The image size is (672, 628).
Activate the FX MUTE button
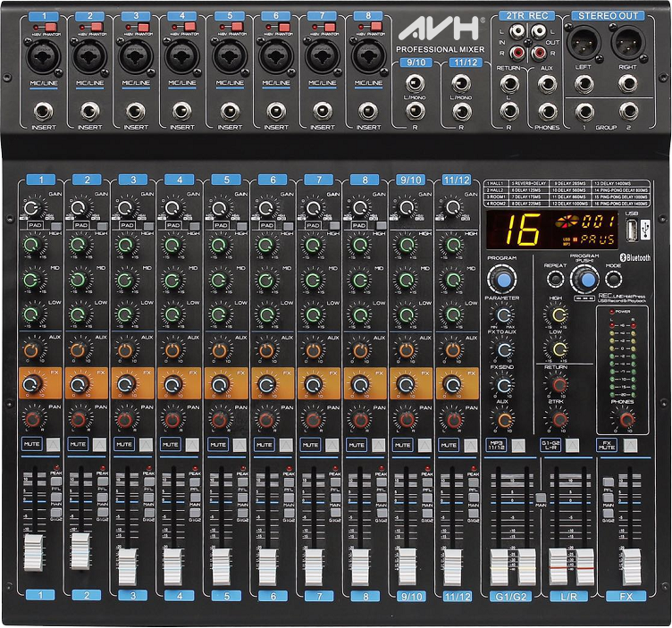tap(630, 446)
